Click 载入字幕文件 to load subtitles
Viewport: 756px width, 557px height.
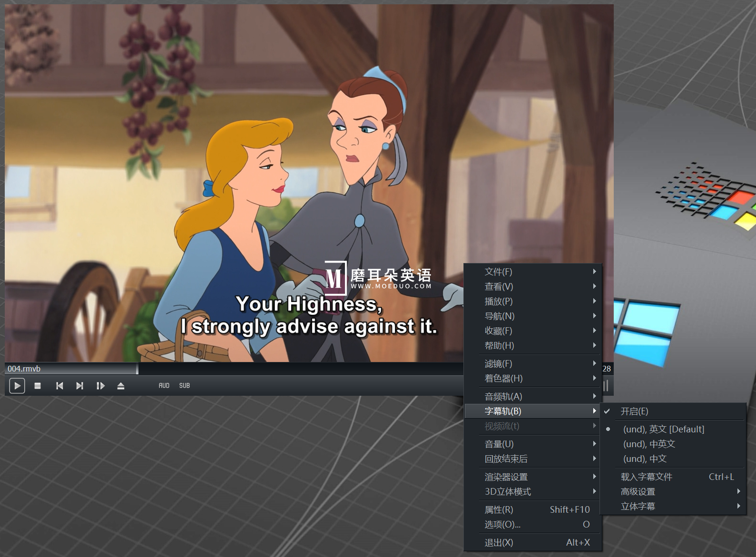click(646, 477)
